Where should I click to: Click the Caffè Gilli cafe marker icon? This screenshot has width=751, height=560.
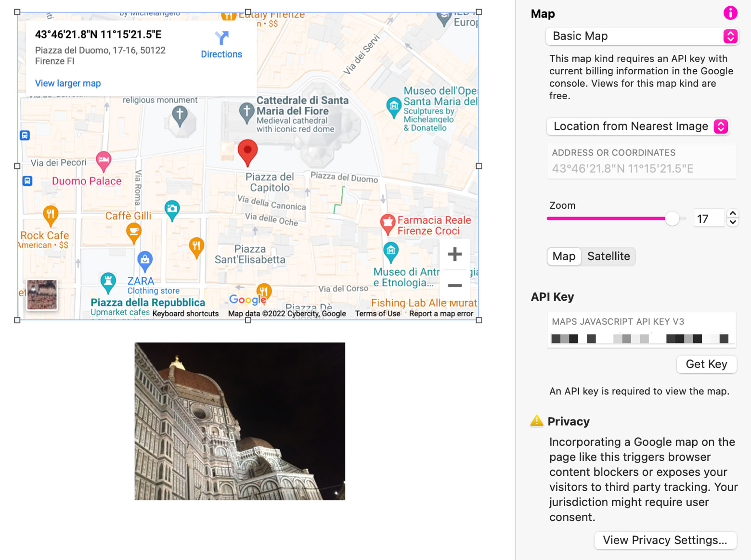pos(133,233)
